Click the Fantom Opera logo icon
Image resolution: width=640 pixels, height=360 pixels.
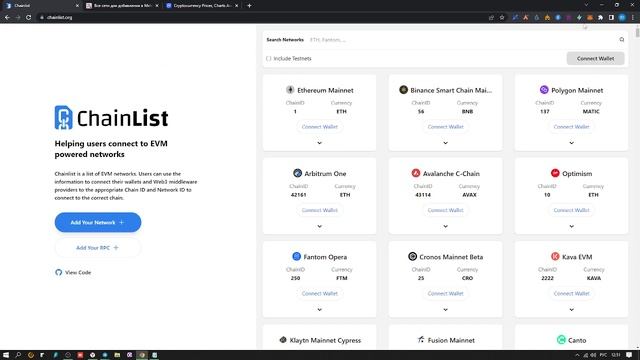(x=297, y=256)
